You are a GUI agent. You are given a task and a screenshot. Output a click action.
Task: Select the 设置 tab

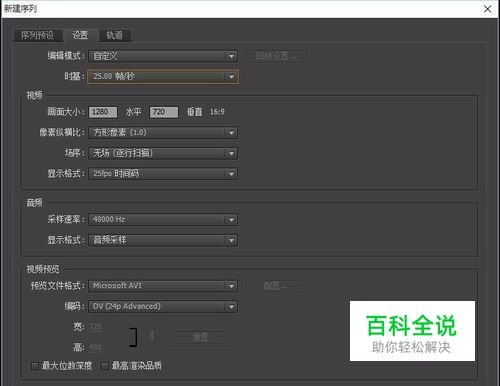point(80,35)
